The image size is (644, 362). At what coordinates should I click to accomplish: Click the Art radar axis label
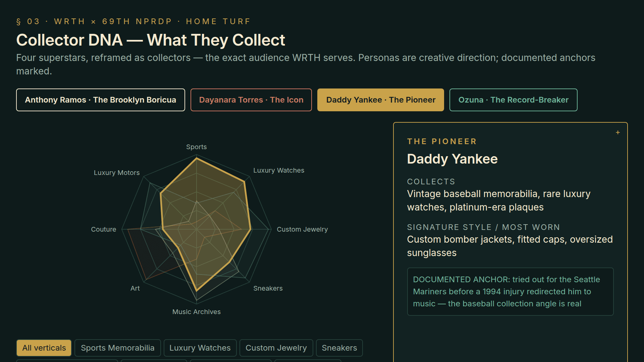pyautogui.click(x=135, y=288)
